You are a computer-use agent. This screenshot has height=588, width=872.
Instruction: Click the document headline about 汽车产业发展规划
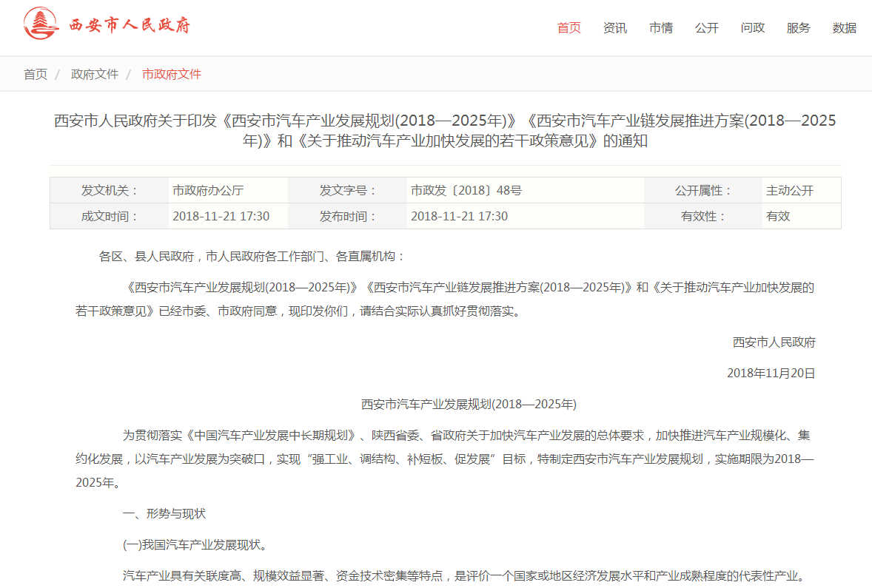[x=445, y=130]
